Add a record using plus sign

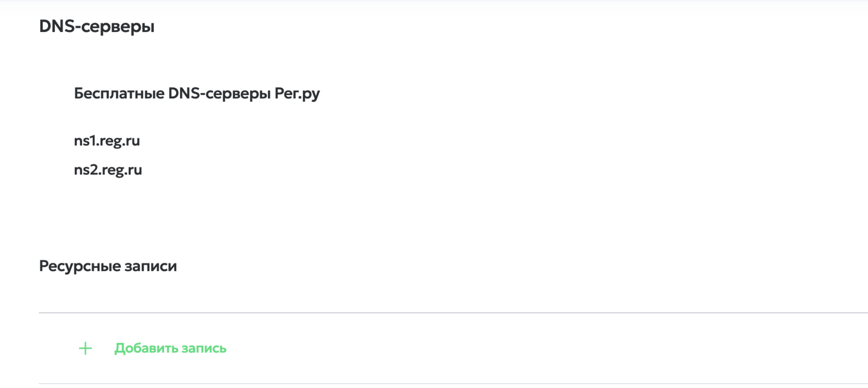pos(85,348)
